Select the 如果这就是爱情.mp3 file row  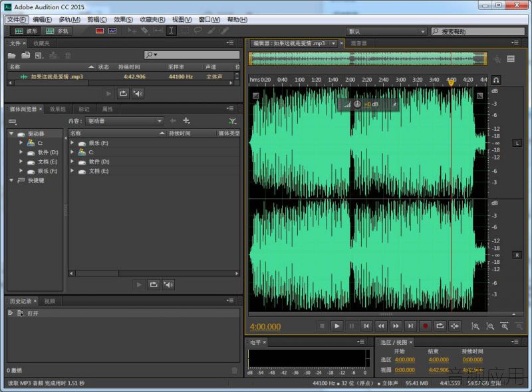[120, 76]
